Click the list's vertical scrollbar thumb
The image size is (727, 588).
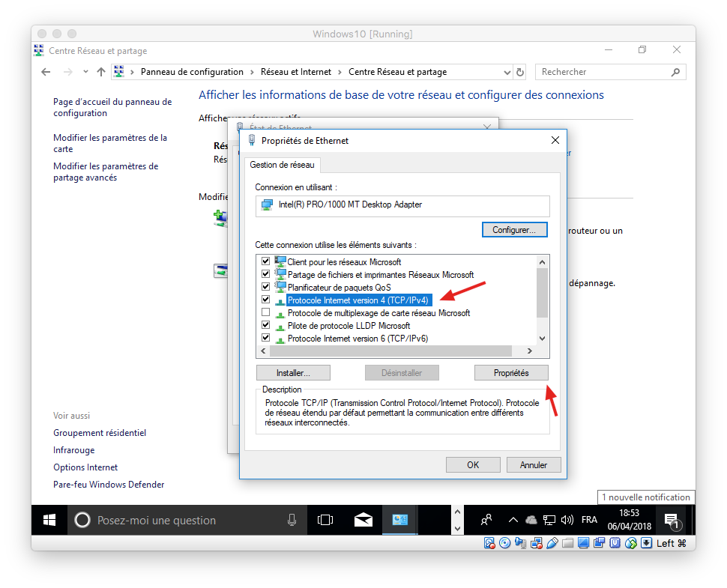coord(542,293)
